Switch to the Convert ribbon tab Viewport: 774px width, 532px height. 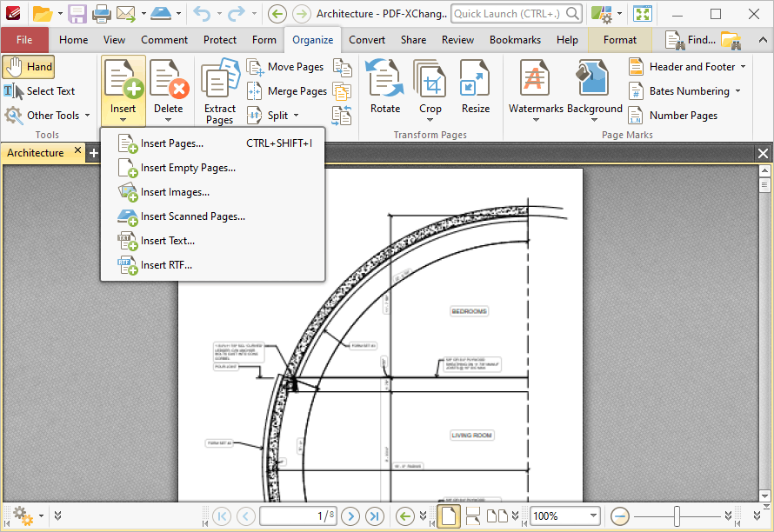(x=367, y=40)
